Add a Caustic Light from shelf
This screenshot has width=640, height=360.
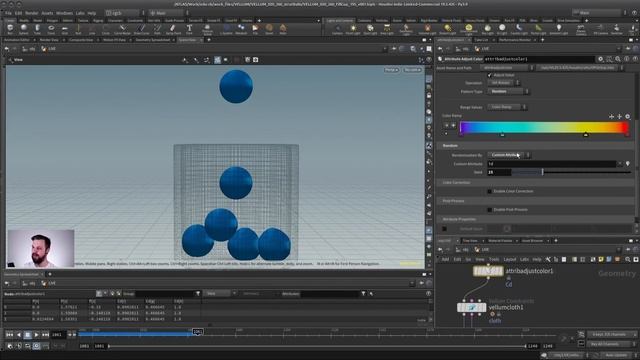tap(519, 29)
